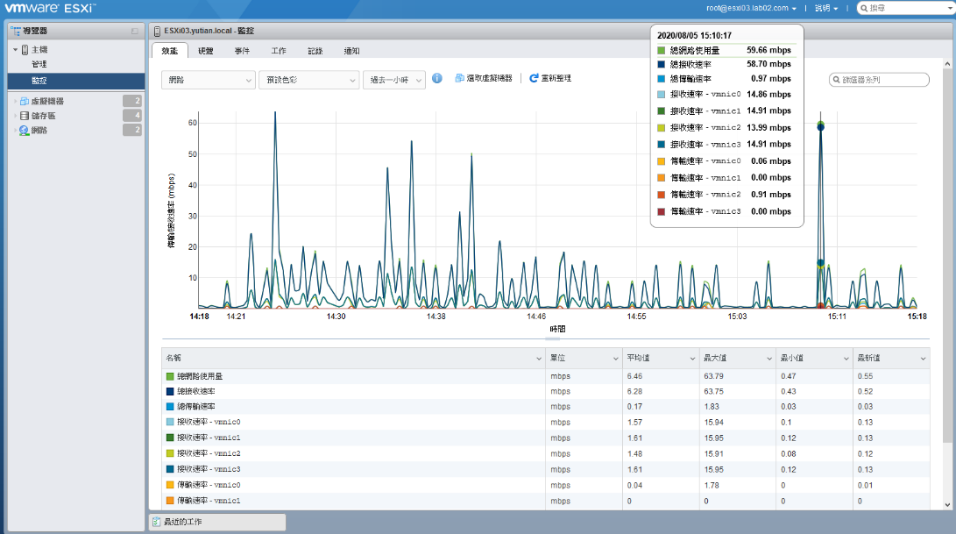Switch to the 效能 performance tab

(169, 51)
